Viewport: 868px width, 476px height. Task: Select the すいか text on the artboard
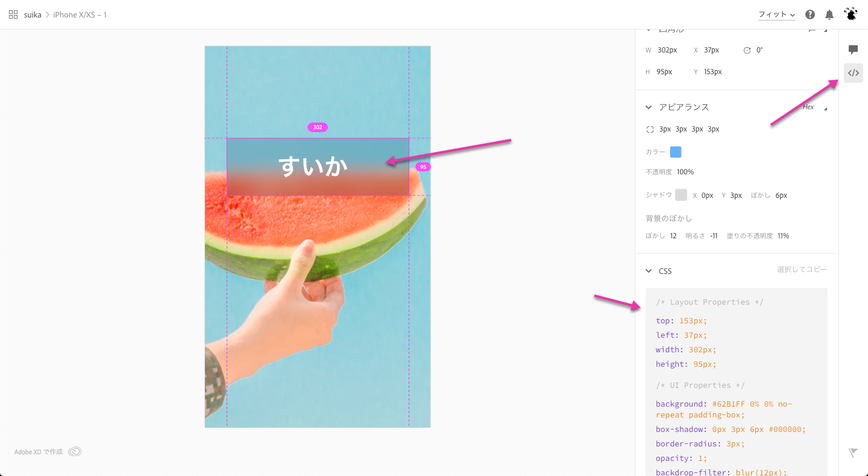tap(313, 166)
